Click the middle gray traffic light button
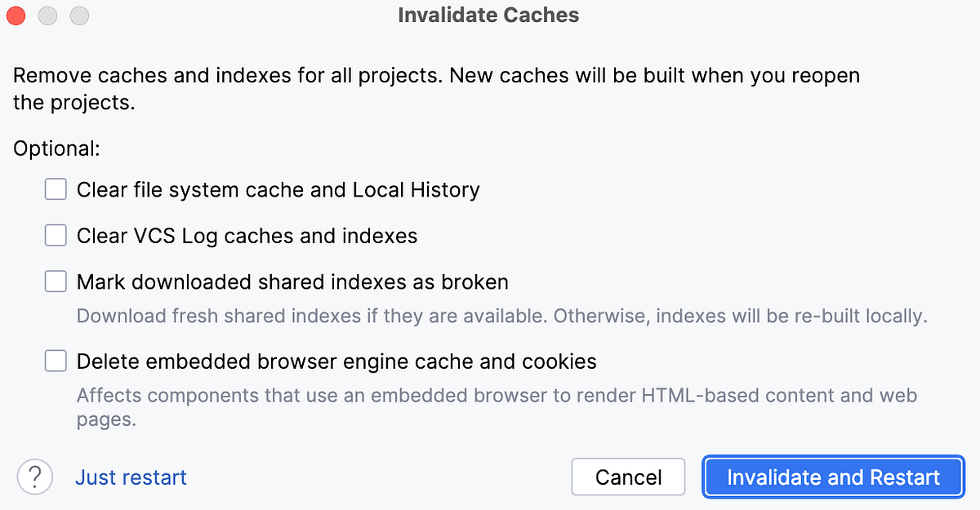 click(x=47, y=16)
